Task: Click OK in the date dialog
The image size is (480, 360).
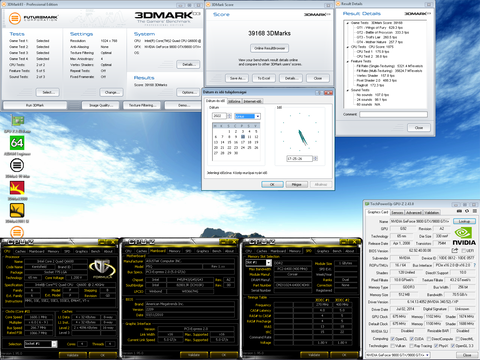Action: tap(272, 185)
